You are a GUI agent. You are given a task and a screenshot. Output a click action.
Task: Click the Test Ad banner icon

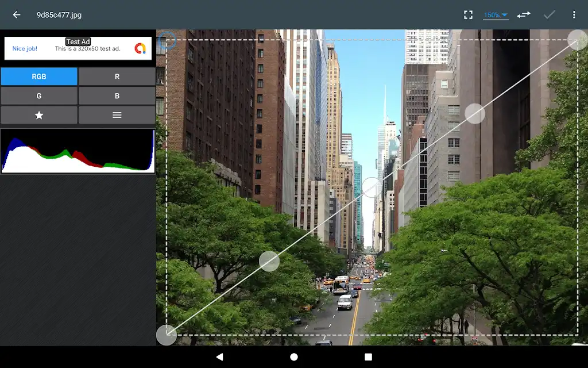coord(140,48)
